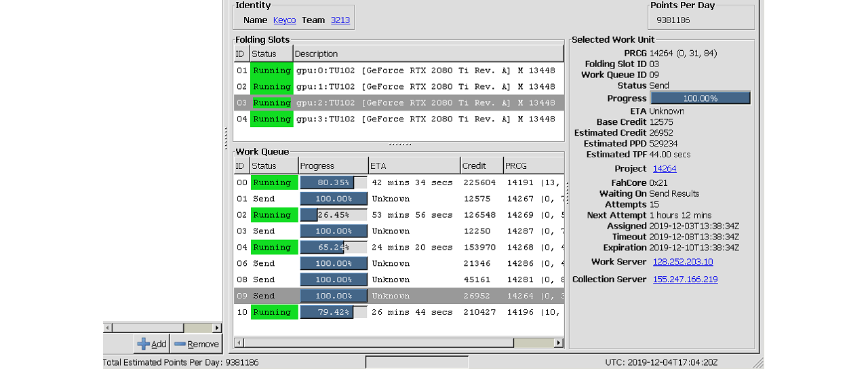The width and height of the screenshot is (868, 369).
Task: Click the Expiration value 2019-12-10T13:38:34Z
Action: [x=694, y=248]
